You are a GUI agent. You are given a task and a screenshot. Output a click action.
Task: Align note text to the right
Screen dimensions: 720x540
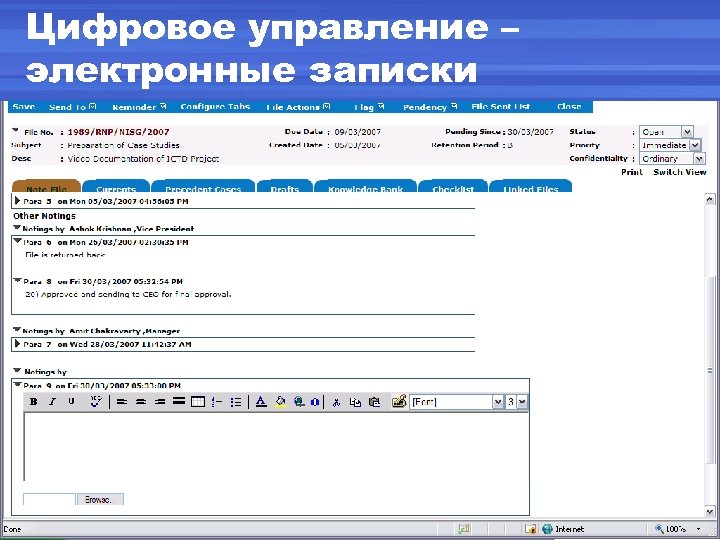[x=160, y=402]
